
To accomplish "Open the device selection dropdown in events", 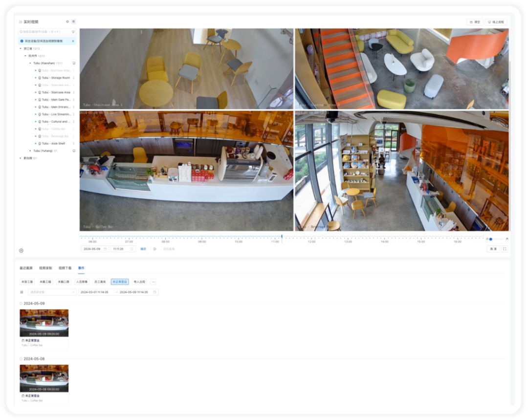I will (52, 292).
